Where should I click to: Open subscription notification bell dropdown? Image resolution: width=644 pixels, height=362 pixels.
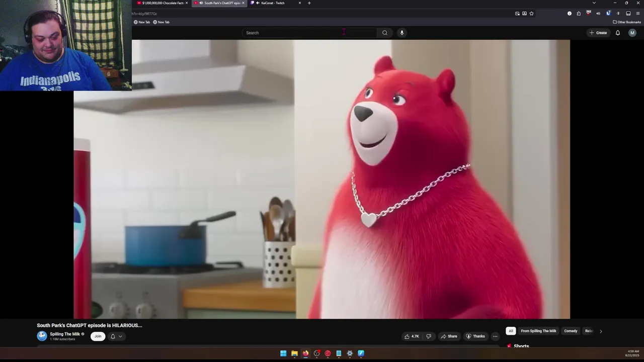pos(116,336)
